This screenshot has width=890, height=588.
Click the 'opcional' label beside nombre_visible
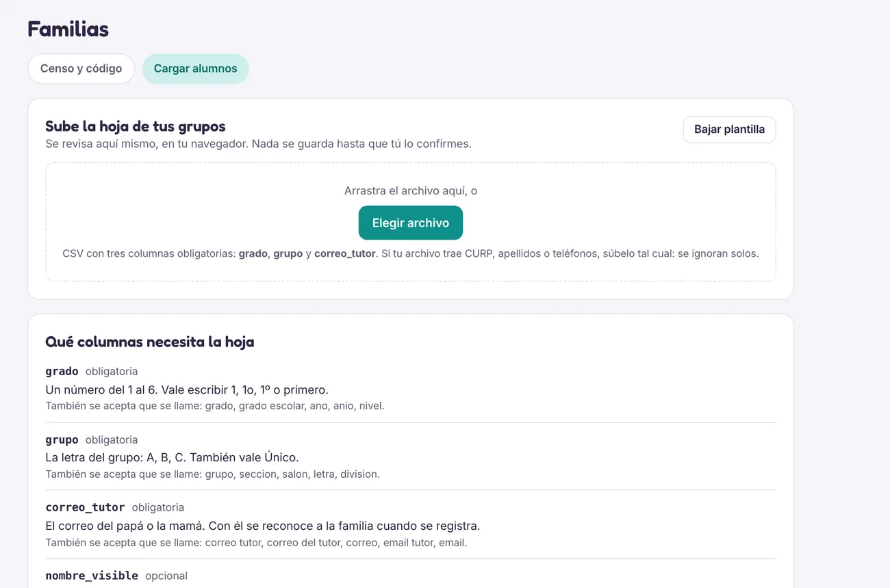166,576
